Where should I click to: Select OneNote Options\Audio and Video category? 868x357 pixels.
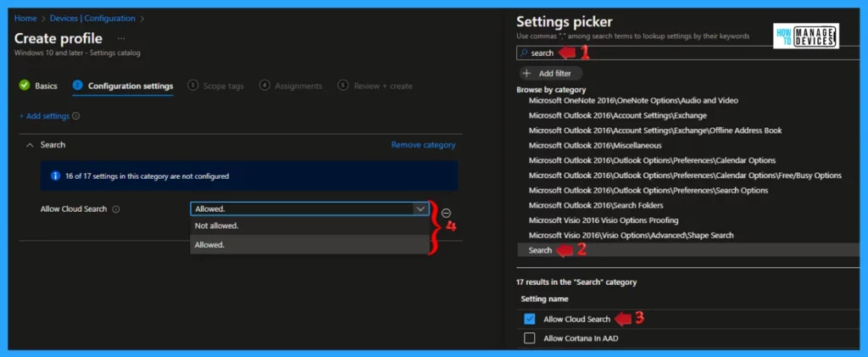[x=633, y=101]
